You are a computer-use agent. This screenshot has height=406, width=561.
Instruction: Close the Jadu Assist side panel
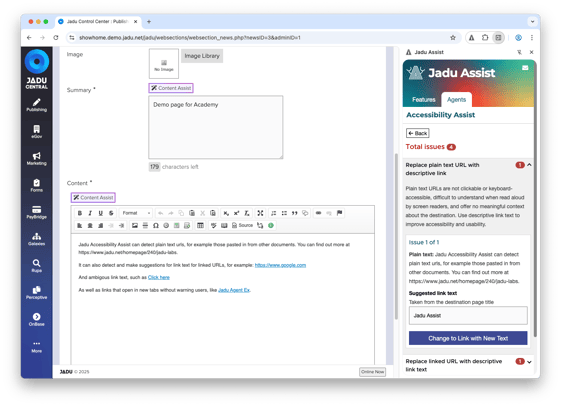pos(532,52)
